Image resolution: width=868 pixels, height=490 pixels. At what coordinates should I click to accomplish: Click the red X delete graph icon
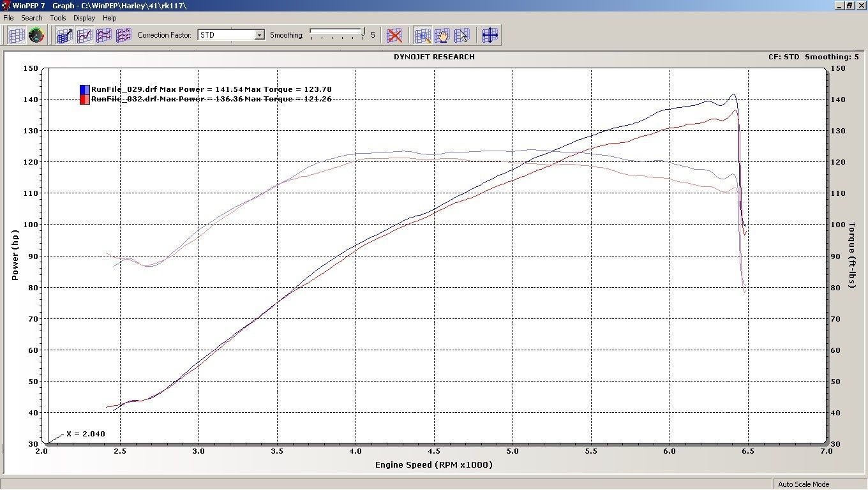[394, 35]
